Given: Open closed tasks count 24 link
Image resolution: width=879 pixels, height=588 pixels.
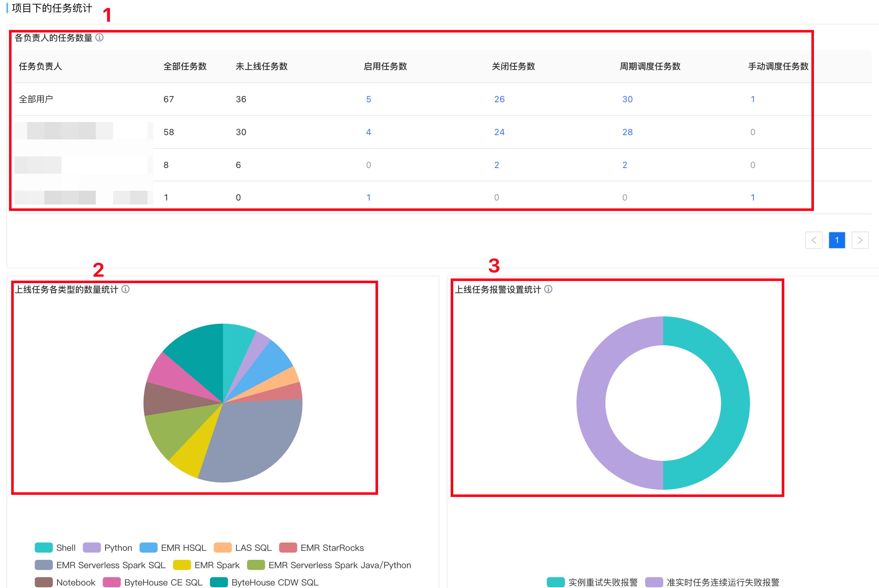Looking at the screenshot, I should click(x=499, y=132).
